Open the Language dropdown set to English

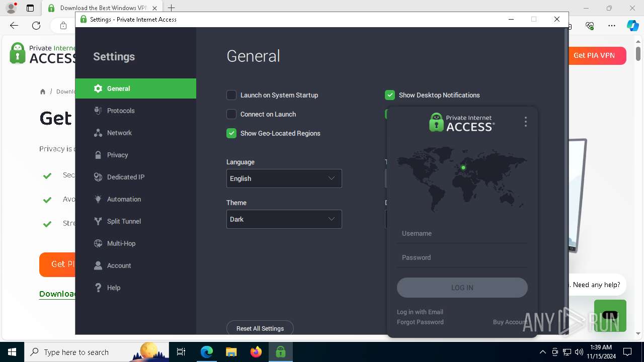pos(284,178)
